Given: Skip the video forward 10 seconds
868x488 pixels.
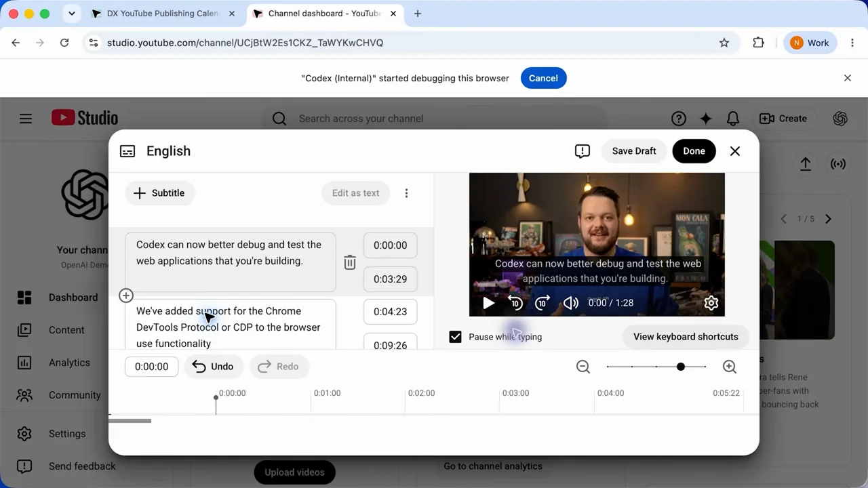Looking at the screenshot, I should 542,303.
